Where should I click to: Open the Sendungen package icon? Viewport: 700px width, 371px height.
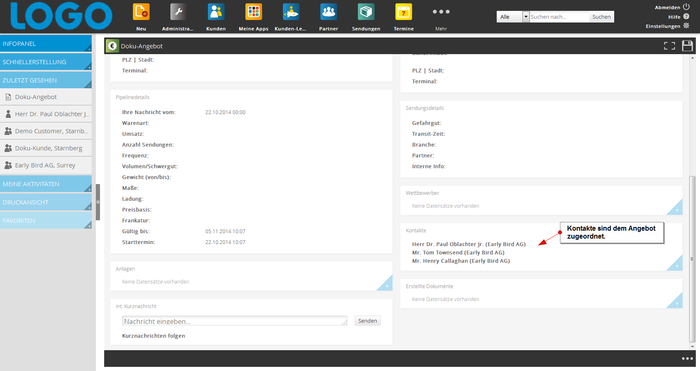click(366, 12)
